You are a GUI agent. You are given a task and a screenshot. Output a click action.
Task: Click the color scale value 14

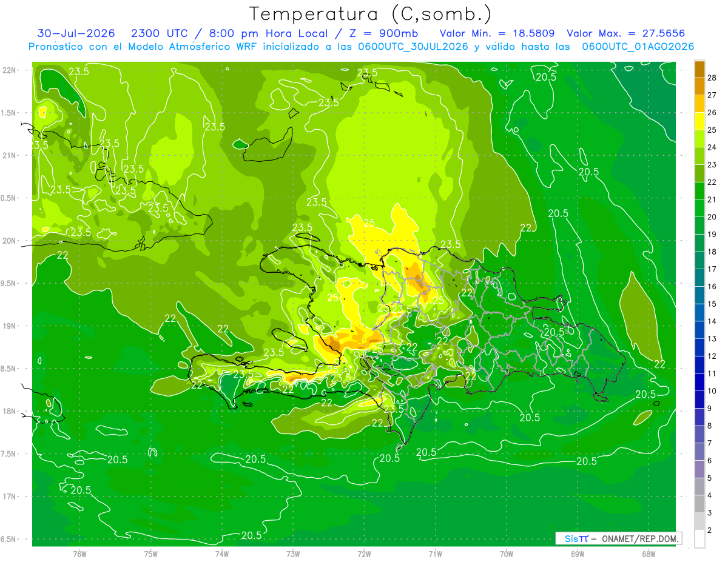[712, 321]
